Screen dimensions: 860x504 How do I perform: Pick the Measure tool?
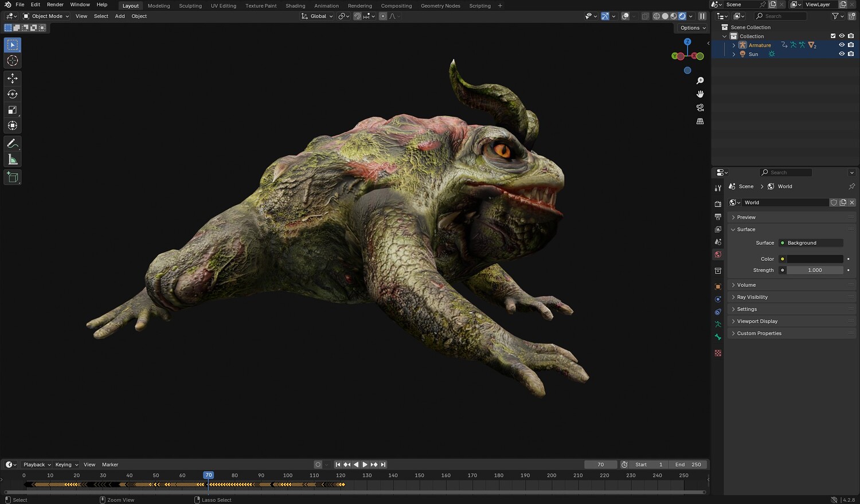[13, 160]
